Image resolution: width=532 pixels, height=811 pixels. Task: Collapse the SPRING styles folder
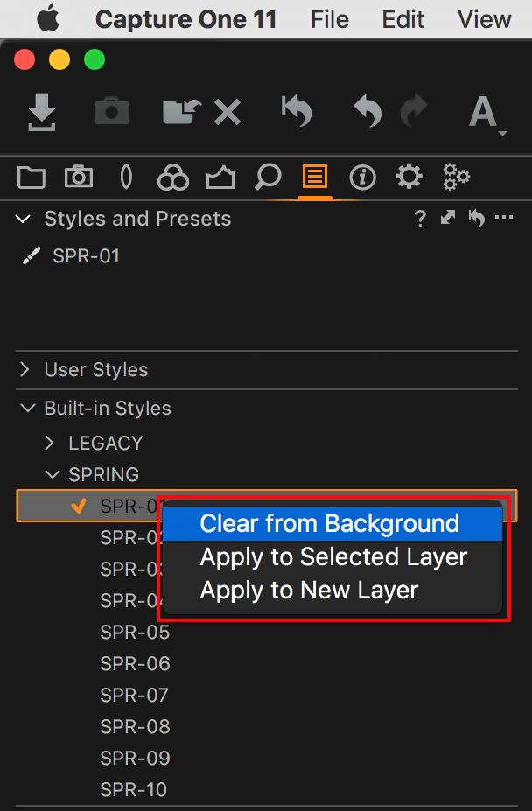coord(52,474)
